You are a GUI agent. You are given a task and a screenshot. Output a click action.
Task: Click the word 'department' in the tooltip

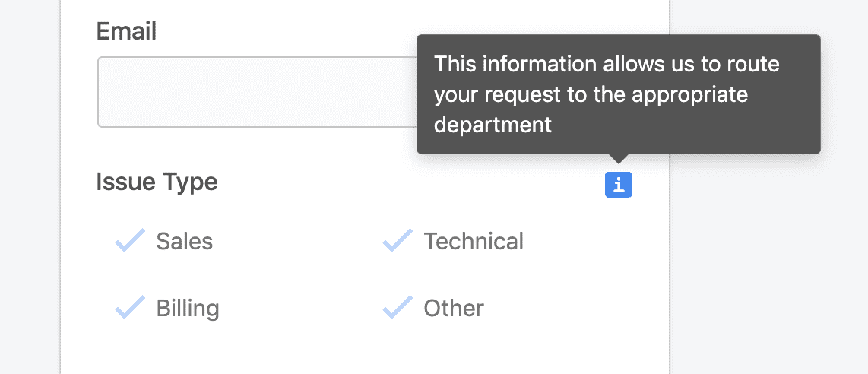pos(493,125)
